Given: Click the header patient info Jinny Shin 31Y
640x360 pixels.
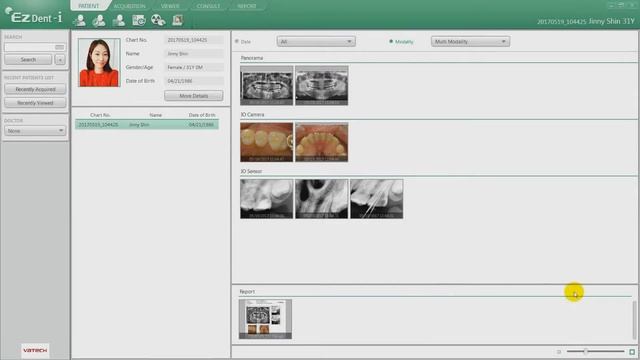Looking at the screenshot, I should pyautogui.click(x=586, y=21).
